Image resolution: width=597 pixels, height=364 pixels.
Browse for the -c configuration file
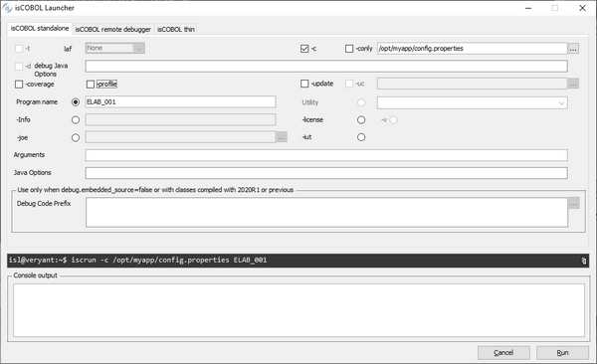573,49
